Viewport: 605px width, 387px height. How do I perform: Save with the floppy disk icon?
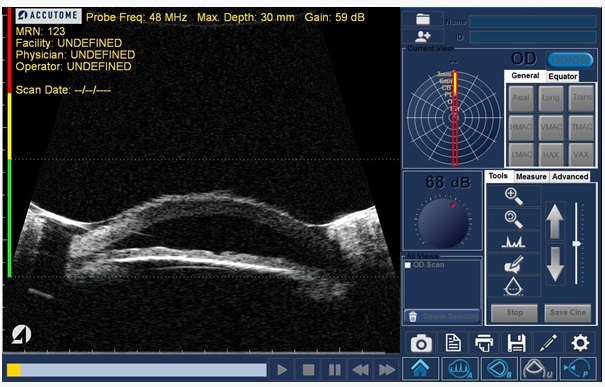pyautogui.click(x=516, y=343)
